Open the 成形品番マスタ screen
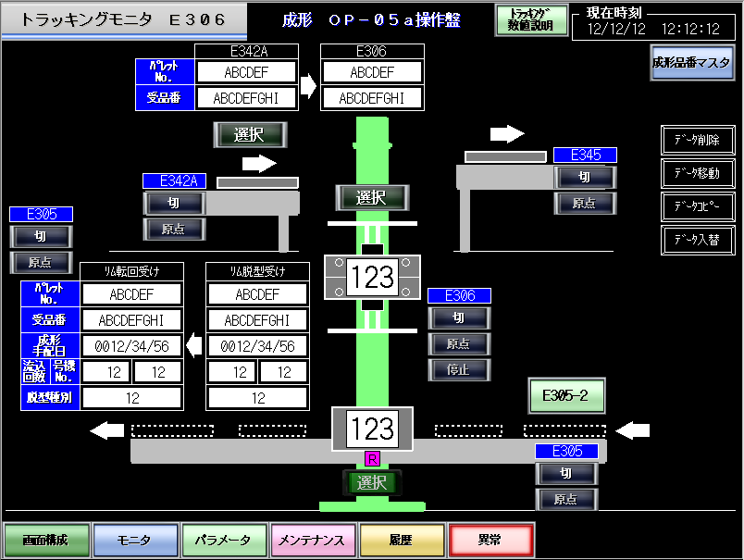This screenshot has width=744, height=560. 692,63
